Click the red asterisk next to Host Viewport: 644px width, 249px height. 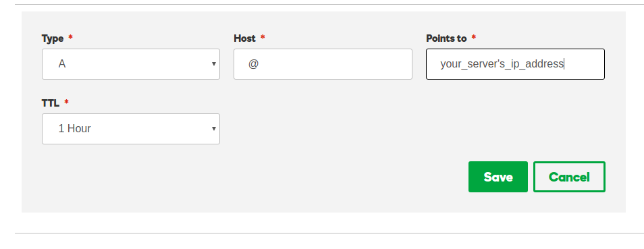pyautogui.click(x=263, y=37)
